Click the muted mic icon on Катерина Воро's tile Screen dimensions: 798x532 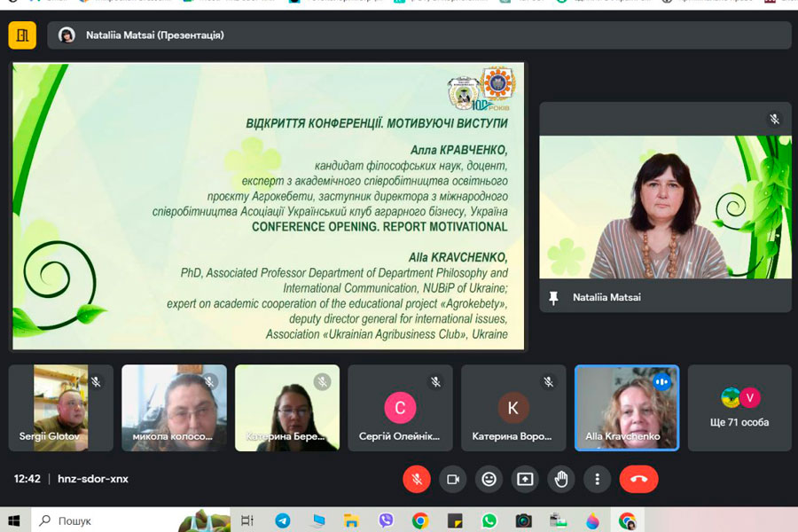pos(549,382)
